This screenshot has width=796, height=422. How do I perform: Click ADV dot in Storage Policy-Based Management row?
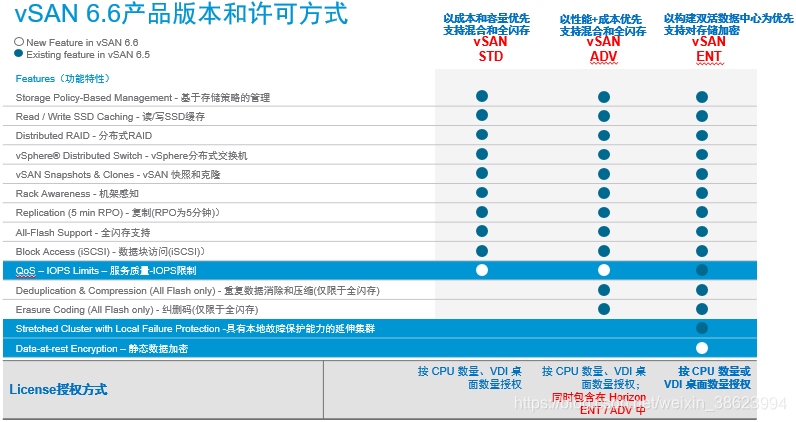(x=604, y=97)
